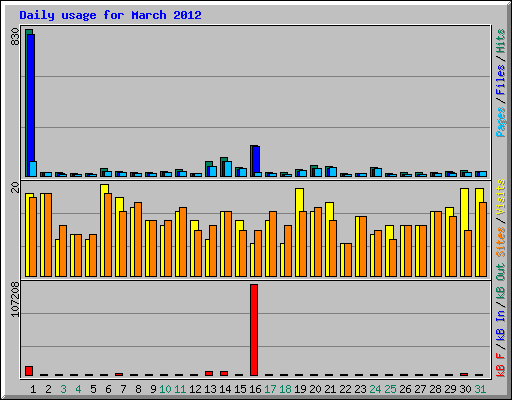
Task: Click the "Daily usage for March 2012" title
Action: (x=110, y=15)
